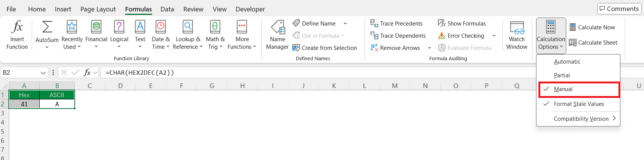Run Error Checking
Screen dimensions: 644x160
coord(461,35)
